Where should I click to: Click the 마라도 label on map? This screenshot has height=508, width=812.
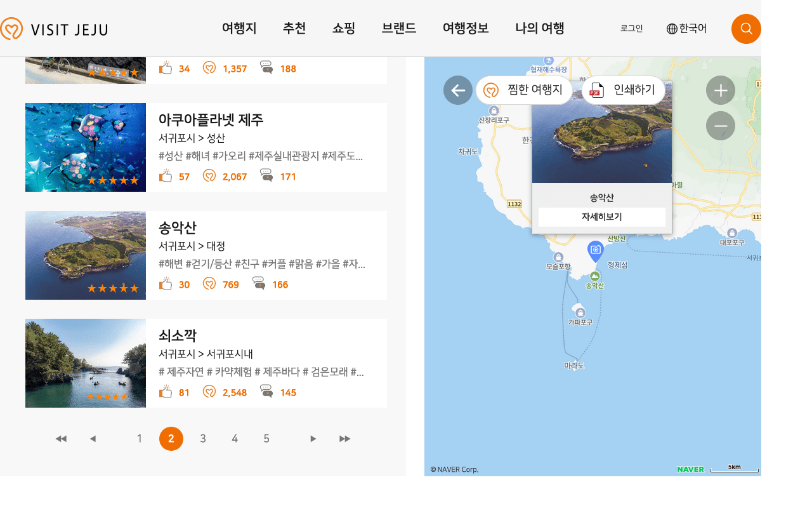tap(574, 366)
